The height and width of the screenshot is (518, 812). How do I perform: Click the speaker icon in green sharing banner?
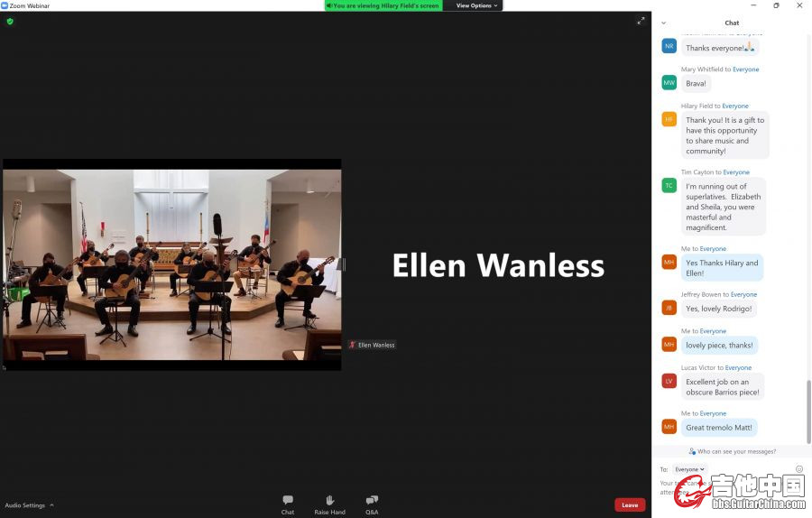pyautogui.click(x=329, y=5)
